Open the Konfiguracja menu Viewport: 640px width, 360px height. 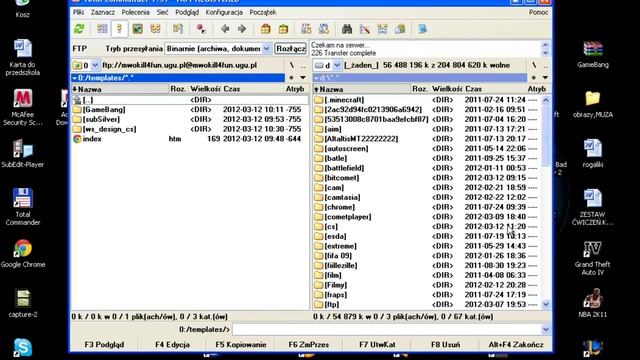point(224,12)
